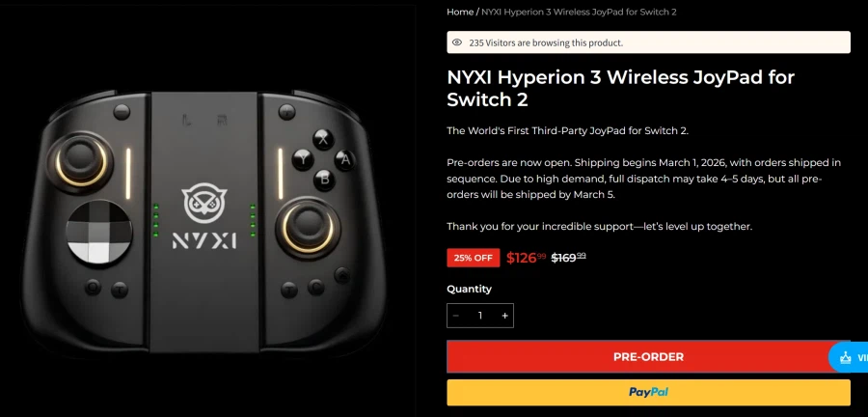Click the red PRE-ORDER button
This screenshot has width=868, height=417.
coord(648,357)
